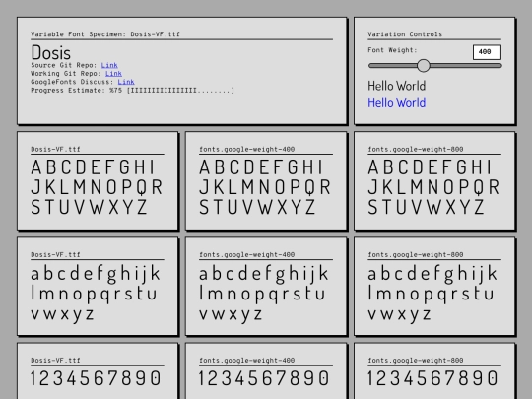The image size is (532, 399).
Task: Click the black Hello World sample text
Action: (x=397, y=86)
